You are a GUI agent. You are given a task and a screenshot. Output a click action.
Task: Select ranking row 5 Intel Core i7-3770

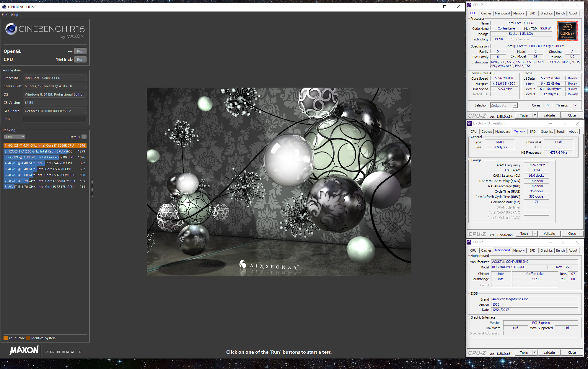(x=45, y=169)
